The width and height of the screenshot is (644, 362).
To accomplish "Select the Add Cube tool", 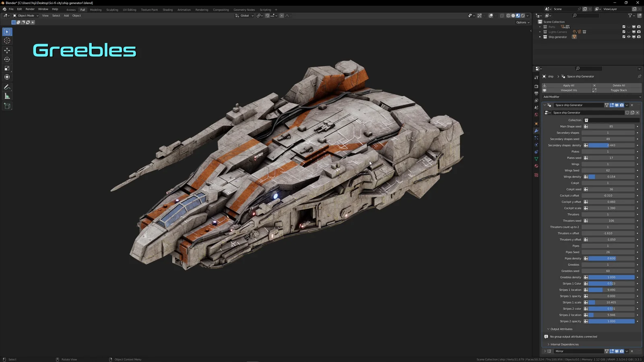I will 7,106.
